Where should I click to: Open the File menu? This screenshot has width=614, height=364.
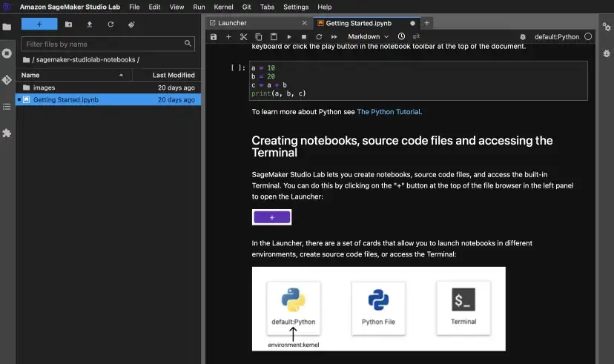click(134, 7)
